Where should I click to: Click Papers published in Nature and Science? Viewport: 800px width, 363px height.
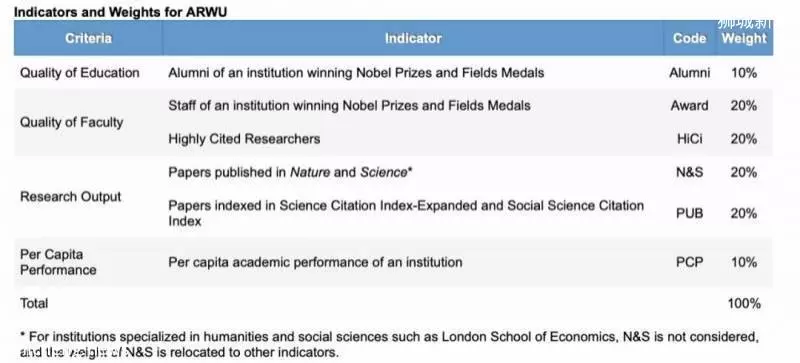coord(290,172)
